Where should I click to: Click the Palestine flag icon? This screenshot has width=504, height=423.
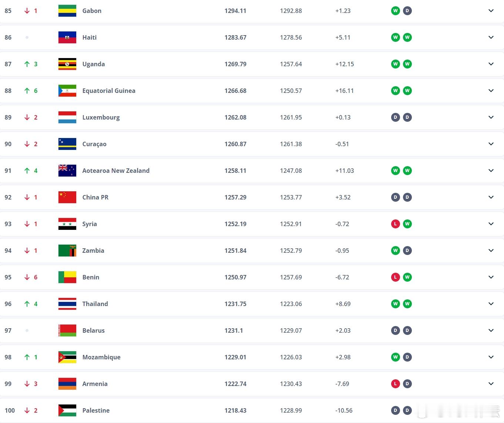point(67,410)
